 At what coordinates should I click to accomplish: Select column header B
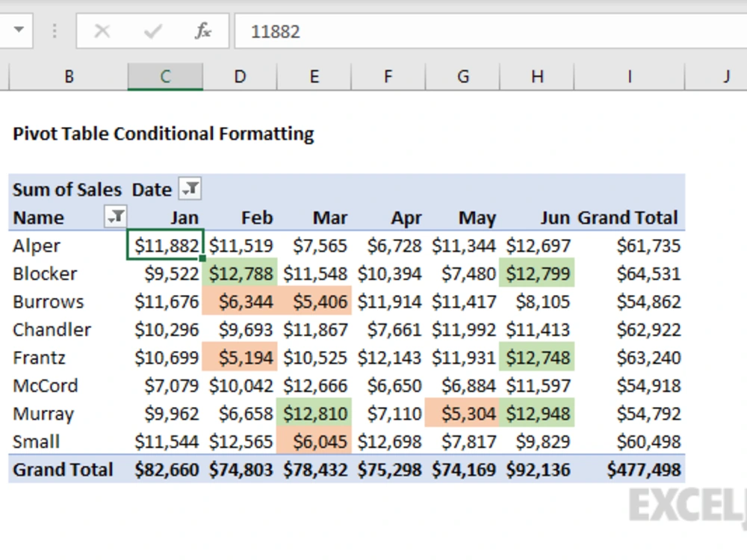pyautogui.click(x=69, y=76)
